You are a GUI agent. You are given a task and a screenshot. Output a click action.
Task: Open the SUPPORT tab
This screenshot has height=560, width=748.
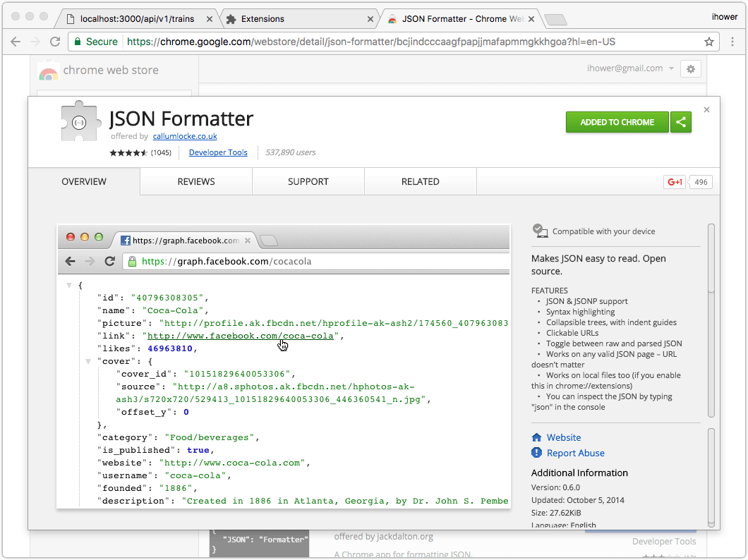click(x=308, y=181)
